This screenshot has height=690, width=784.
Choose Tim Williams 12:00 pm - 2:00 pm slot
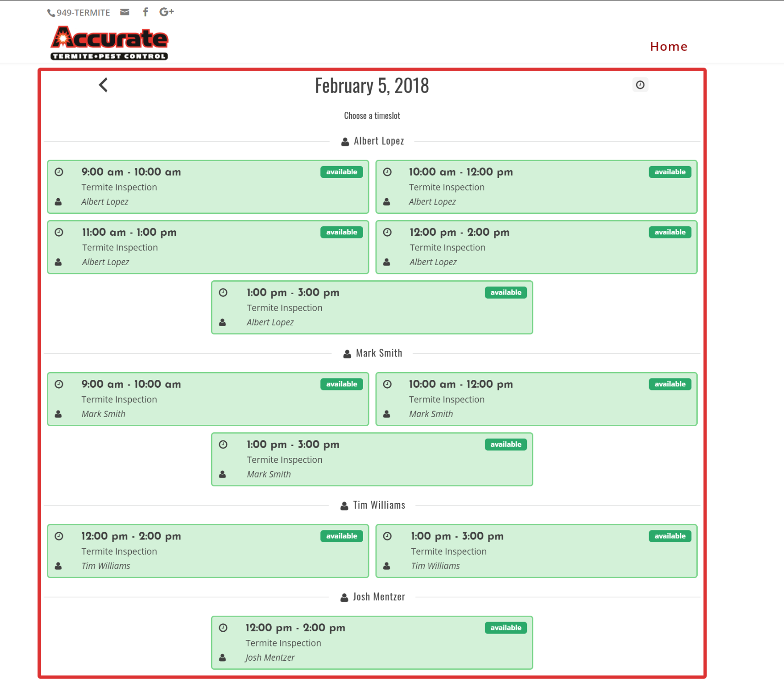(208, 551)
